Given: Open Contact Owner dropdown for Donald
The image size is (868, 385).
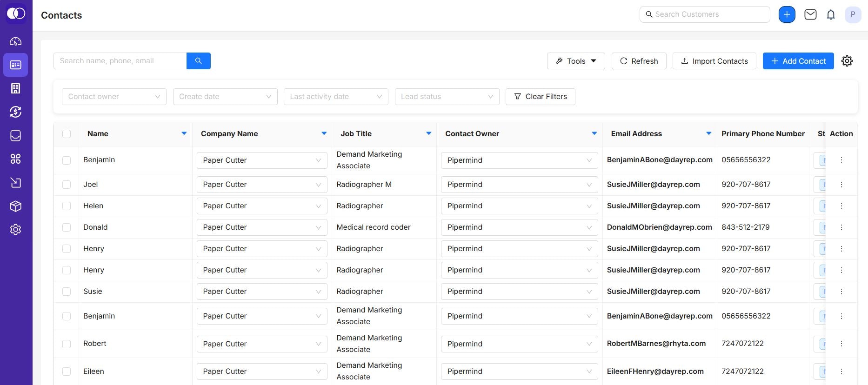Looking at the screenshot, I should pos(519,227).
